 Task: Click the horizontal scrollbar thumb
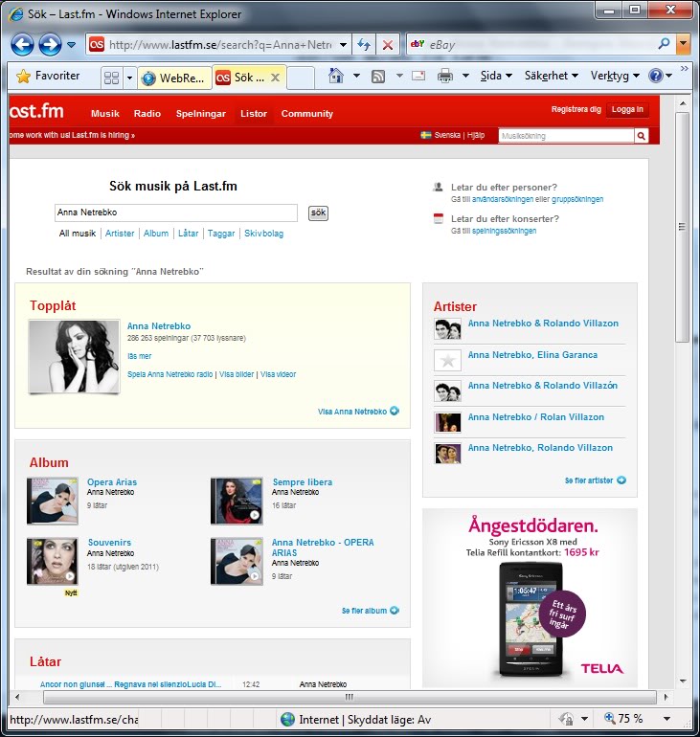coord(350,697)
